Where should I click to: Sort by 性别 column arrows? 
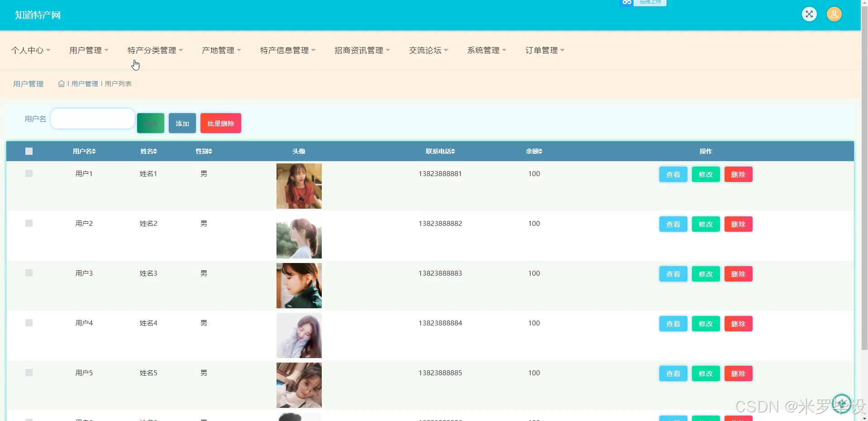(210, 151)
